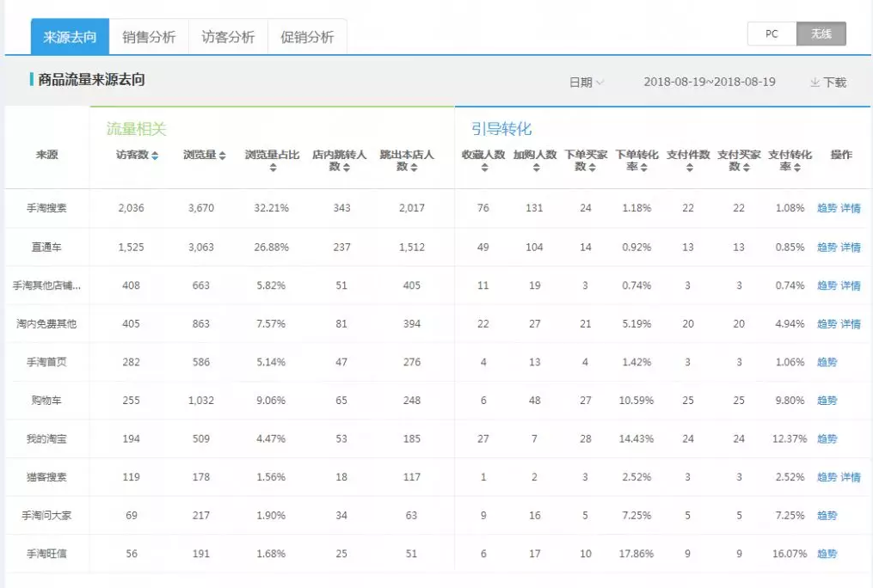Click the 16.07% payment conversion value
Screen dimensions: 873x588
coord(790,554)
